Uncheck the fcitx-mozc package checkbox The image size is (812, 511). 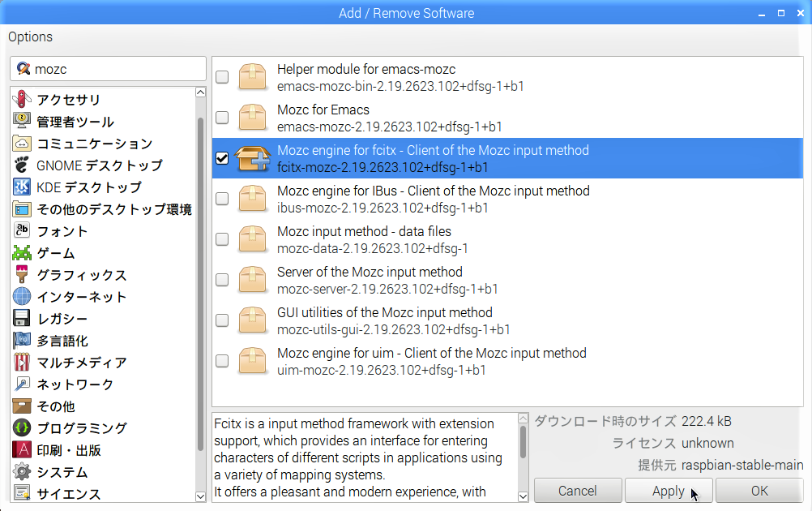[x=222, y=158]
